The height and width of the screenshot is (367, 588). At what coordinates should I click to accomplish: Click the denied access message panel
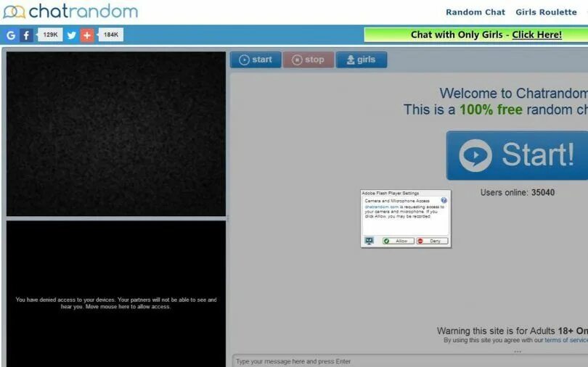point(116,294)
